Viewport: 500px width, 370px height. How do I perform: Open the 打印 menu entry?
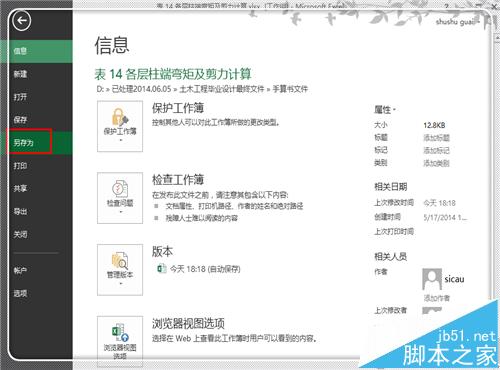36,166
